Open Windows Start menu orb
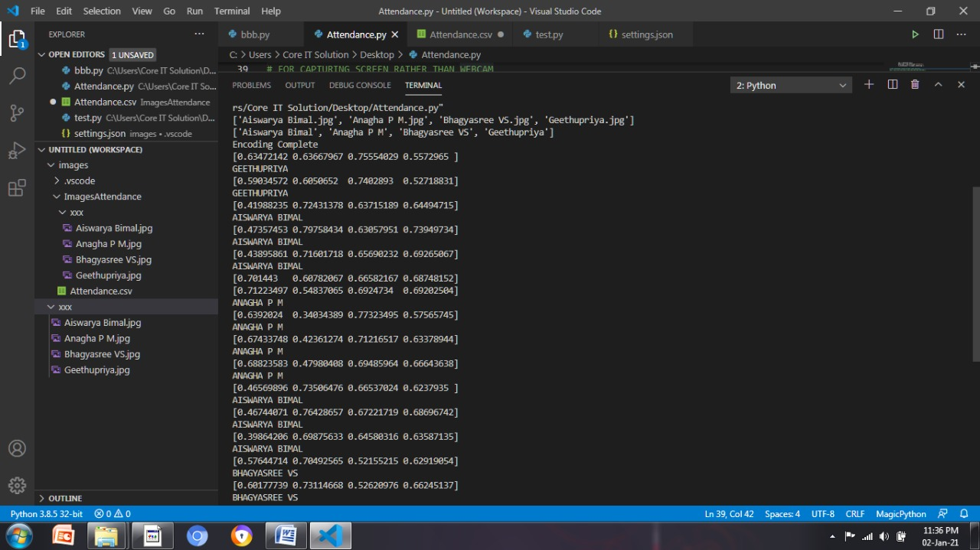The image size is (980, 550). 18,535
